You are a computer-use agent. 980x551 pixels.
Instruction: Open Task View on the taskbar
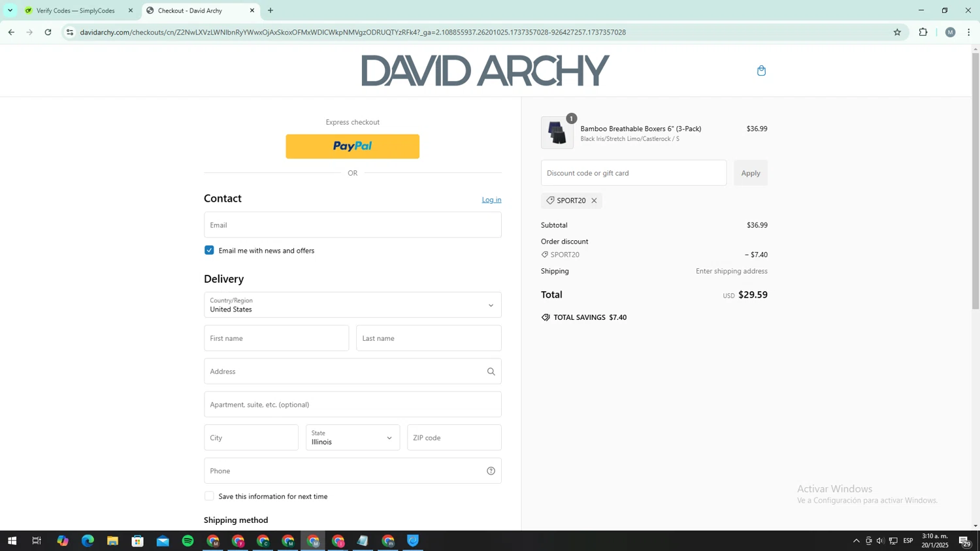[x=37, y=541]
